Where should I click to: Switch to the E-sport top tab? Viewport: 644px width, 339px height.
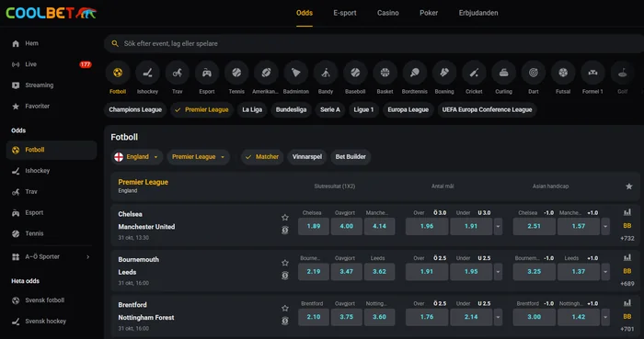[345, 13]
